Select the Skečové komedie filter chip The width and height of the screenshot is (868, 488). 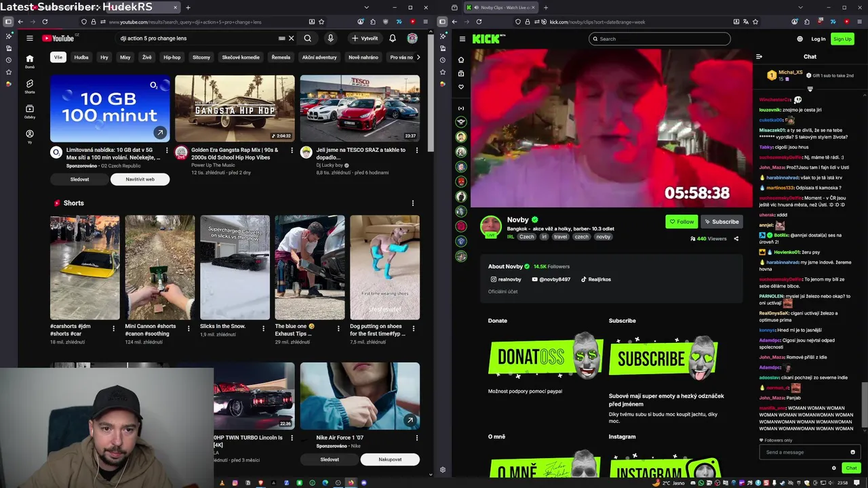[x=241, y=58]
